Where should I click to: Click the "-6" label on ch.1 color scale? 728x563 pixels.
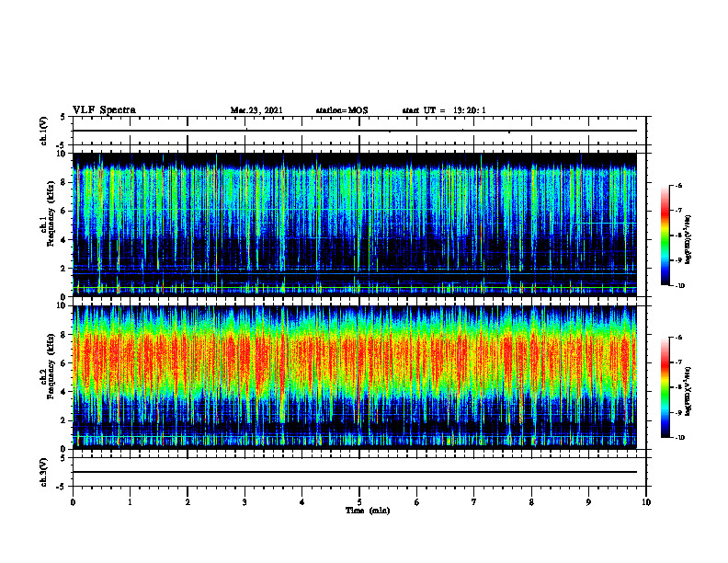click(678, 185)
